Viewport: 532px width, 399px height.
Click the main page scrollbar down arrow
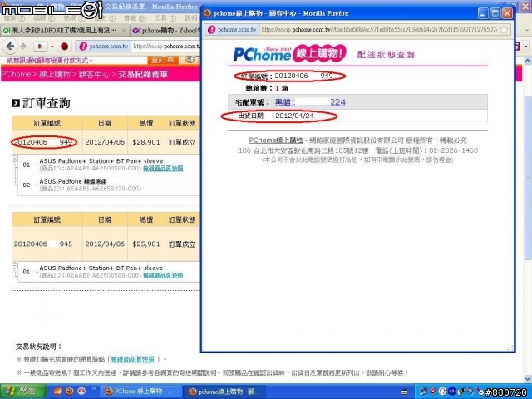[528, 379]
